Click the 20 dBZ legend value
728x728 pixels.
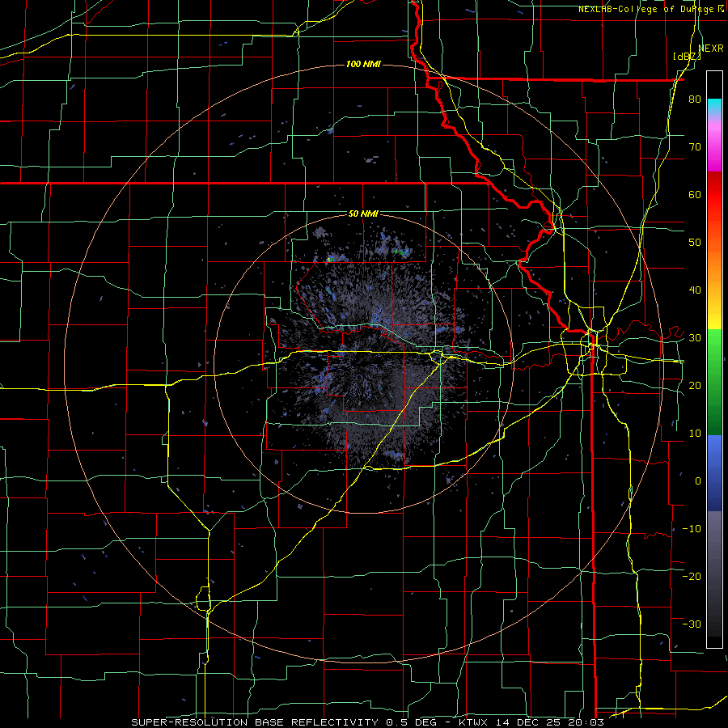[695, 386]
